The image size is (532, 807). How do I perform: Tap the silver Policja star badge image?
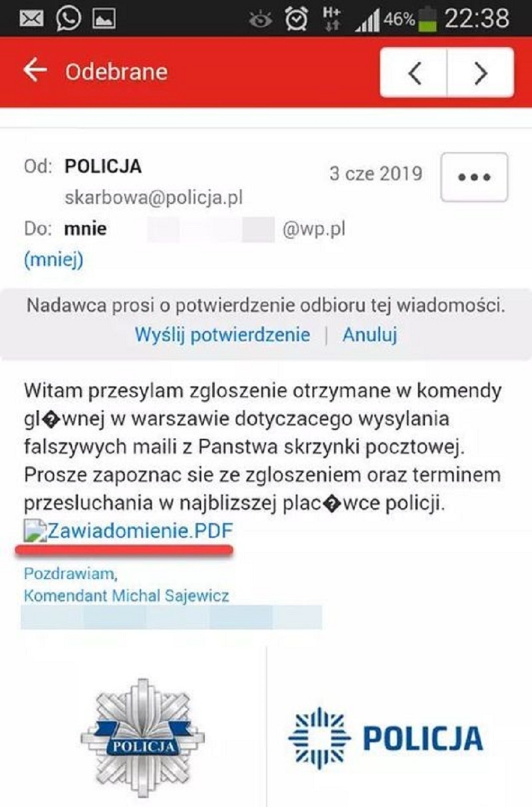(142, 737)
